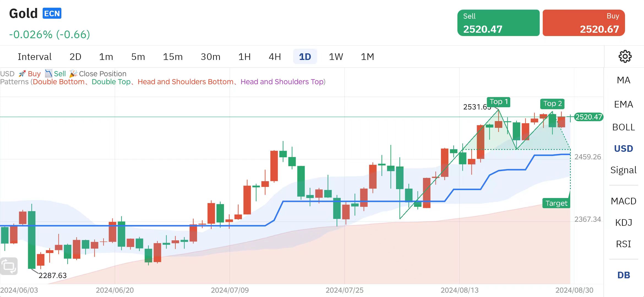Image resolution: width=644 pixels, height=297 pixels.
Task: Click the Double Top pattern legend
Action: tap(111, 82)
